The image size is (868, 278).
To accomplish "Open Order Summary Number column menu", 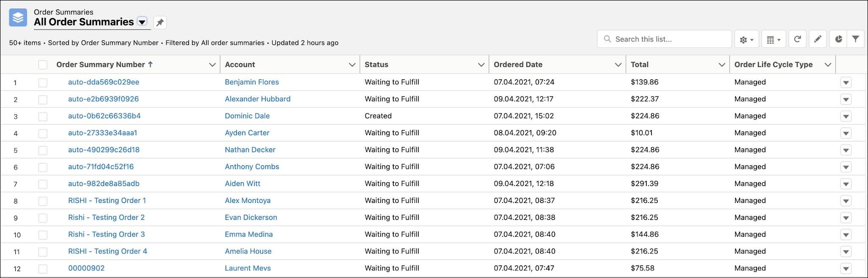I will pos(212,65).
